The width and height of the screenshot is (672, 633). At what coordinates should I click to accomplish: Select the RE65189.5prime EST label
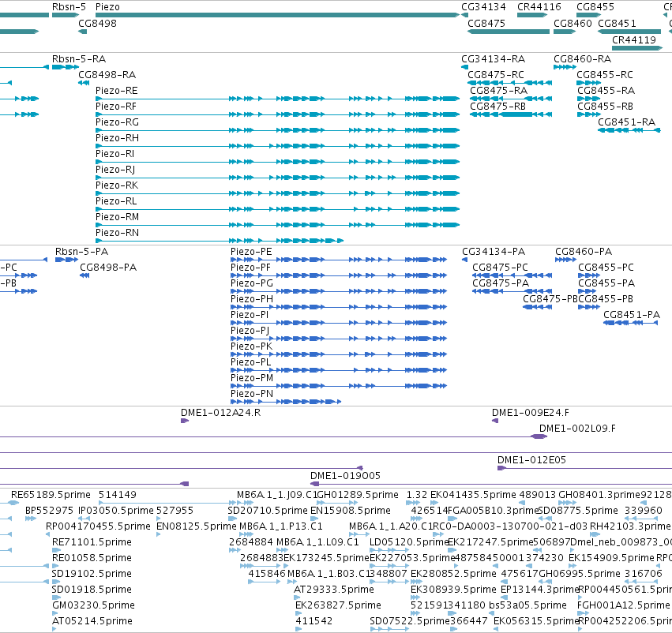51,495
